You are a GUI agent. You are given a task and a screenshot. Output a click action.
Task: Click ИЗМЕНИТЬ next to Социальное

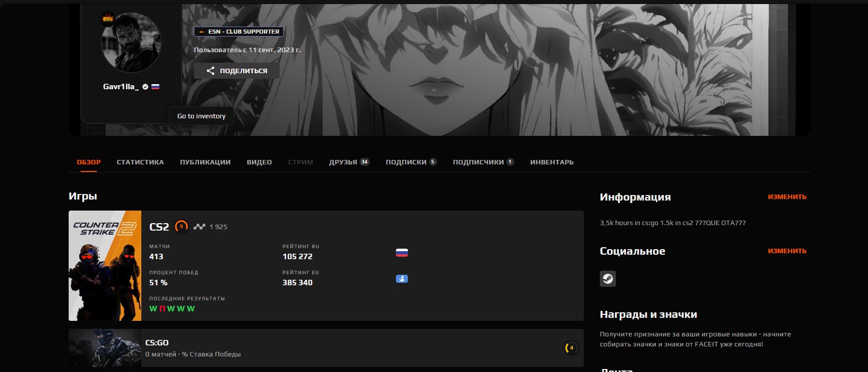[787, 251]
